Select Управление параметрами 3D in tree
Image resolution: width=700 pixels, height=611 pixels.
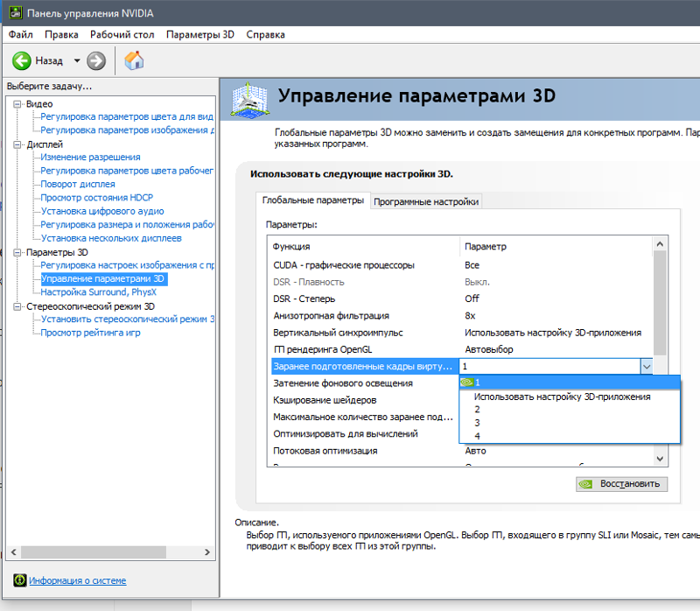[x=102, y=278]
